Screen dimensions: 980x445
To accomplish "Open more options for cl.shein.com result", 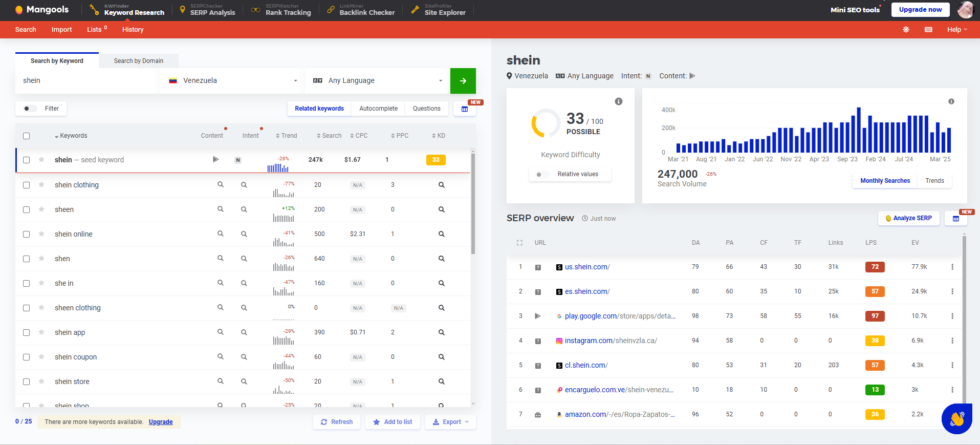I will point(952,365).
